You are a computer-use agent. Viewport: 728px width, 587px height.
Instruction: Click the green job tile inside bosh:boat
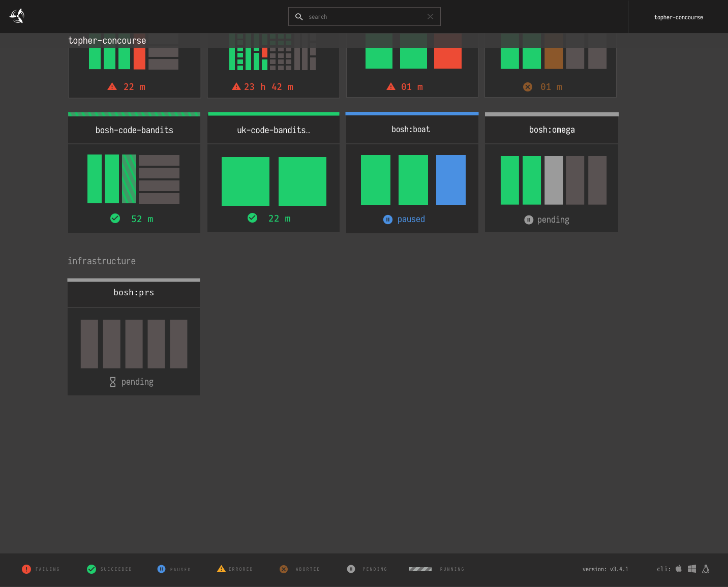click(375, 180)
